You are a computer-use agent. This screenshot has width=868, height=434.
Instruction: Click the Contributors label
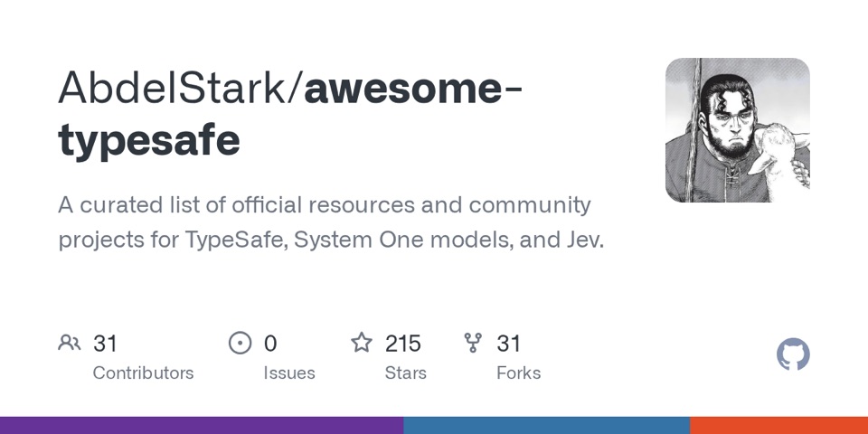pyautogui.click(x=143, y=373)
